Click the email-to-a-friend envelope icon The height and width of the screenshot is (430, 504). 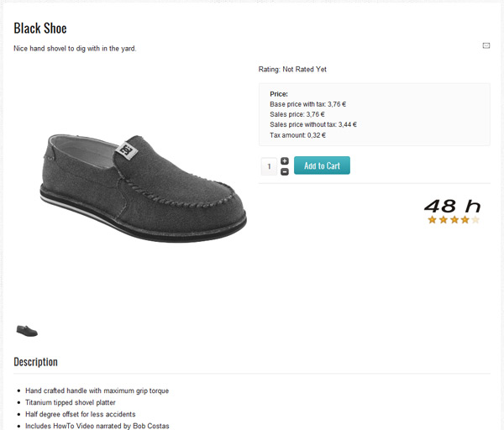coord(486,45)
